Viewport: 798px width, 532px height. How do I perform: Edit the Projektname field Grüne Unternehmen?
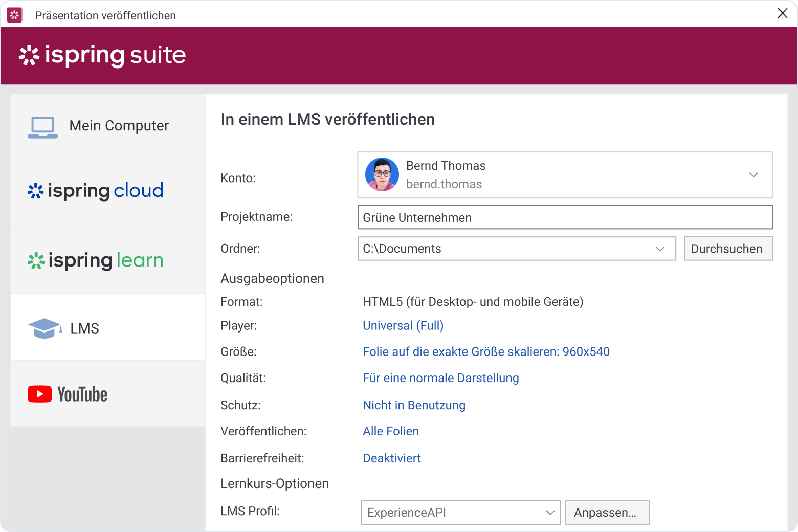(x=565, y=217)
